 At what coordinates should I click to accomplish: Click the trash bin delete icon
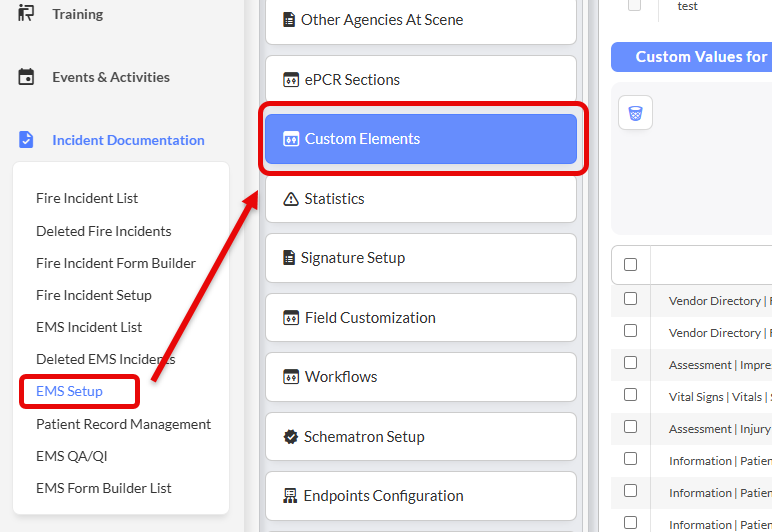pos(635,113)
